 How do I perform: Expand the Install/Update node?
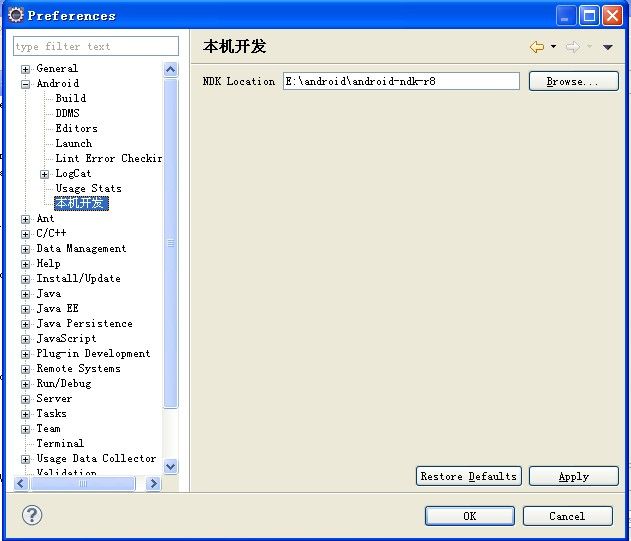point(25,279)
